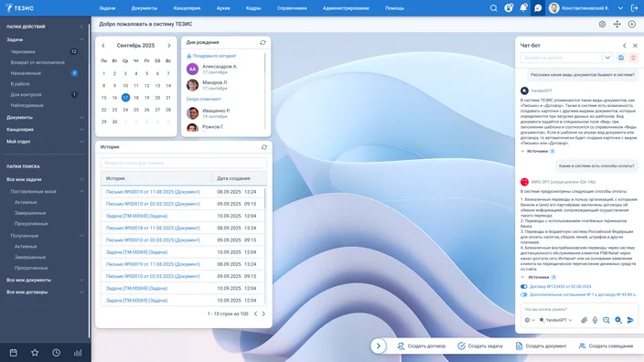Open the Документы top menu
The width and height of the screenshot is (644, 362).
[x=145, y=8]
